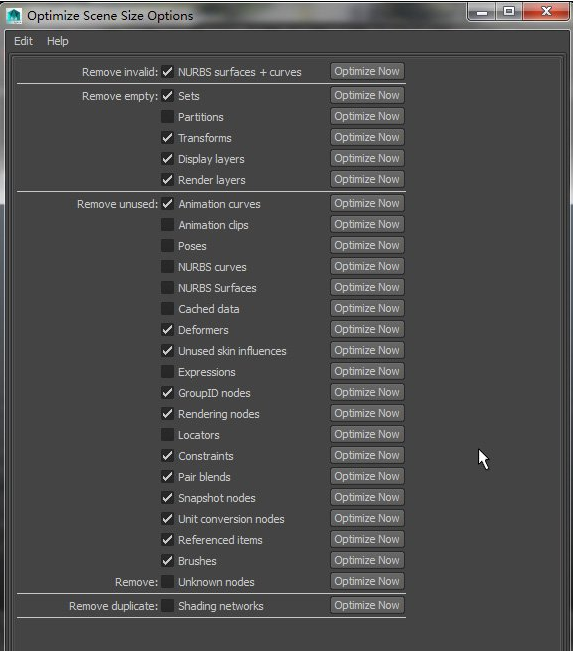Run Optimize Now for GroupID nodes
Screen dimensions: 573x651
[x=367, y=392]
